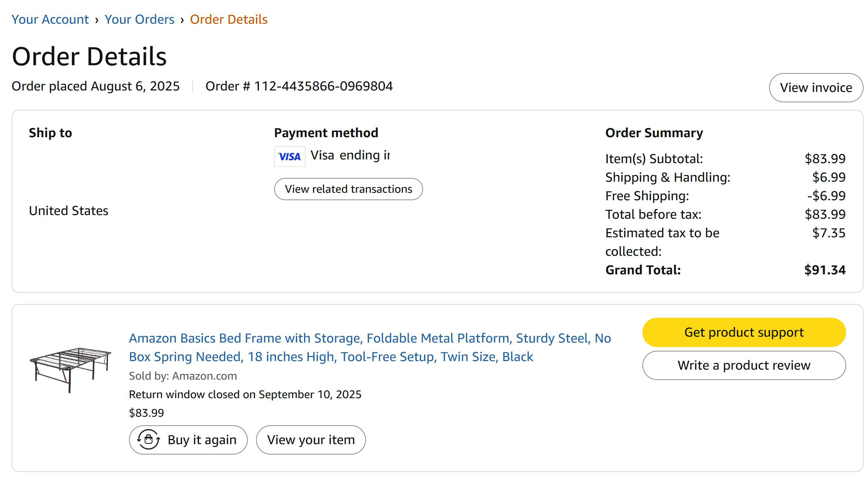Click the Visa card logo icon
This screenshot has width=868, height=479.
point(289,156)
